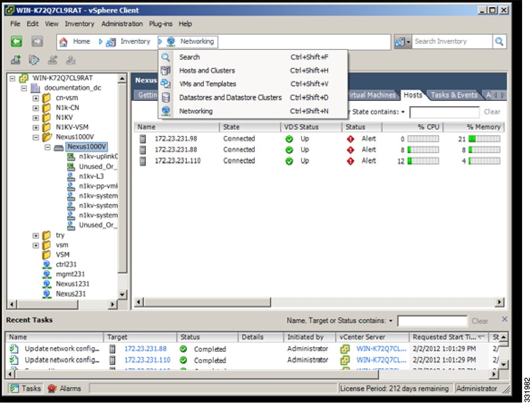
Task: Go back with the green arrow button
Action: 16,41
